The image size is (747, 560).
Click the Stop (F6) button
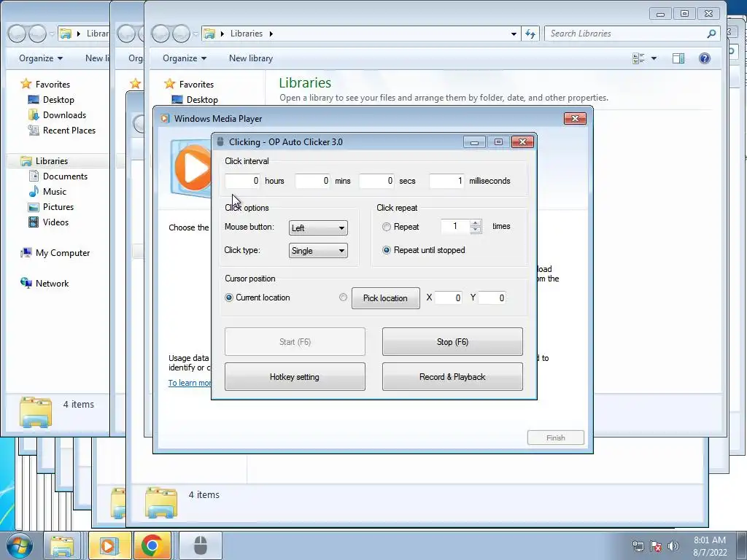pyautogui.click(x=452, y=341)
